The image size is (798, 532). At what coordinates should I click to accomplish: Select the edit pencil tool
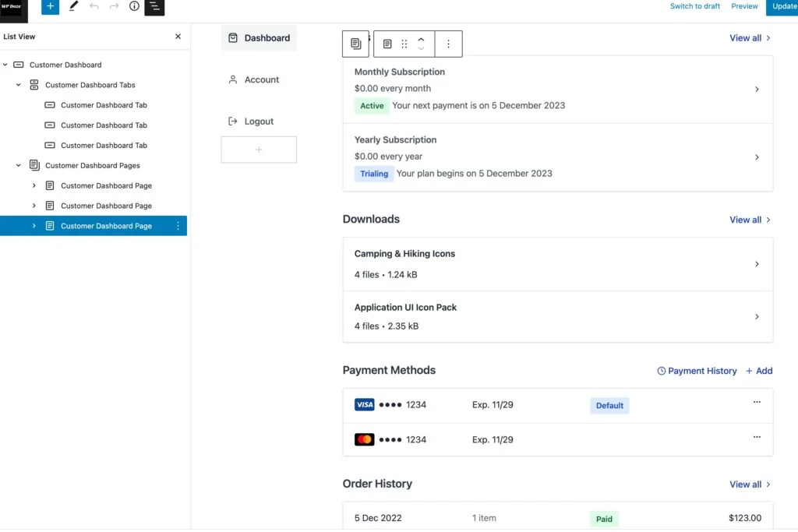click(73, 7)
